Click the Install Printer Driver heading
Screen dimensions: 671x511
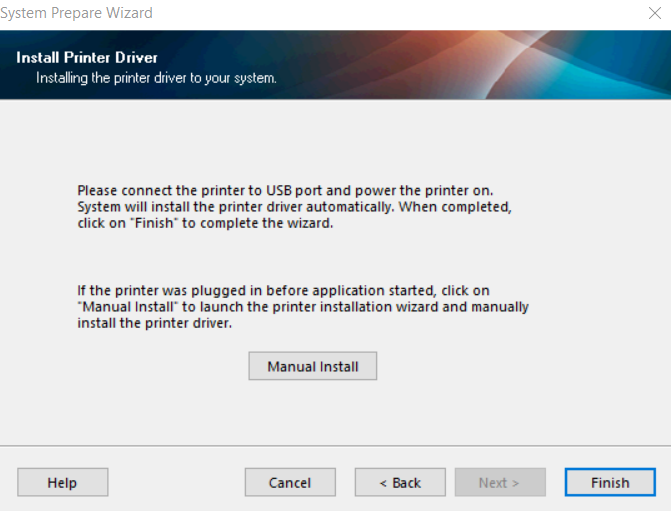[x=87, y=58]
